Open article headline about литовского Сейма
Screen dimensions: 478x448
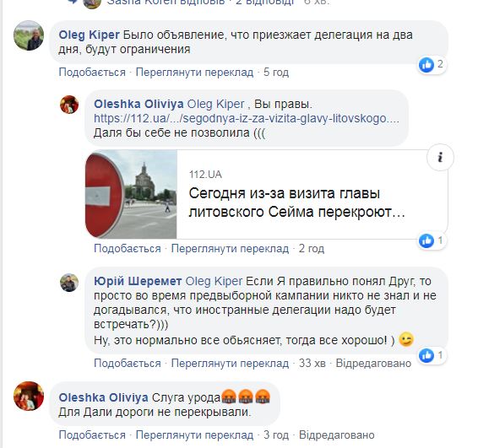pos(297,202)
